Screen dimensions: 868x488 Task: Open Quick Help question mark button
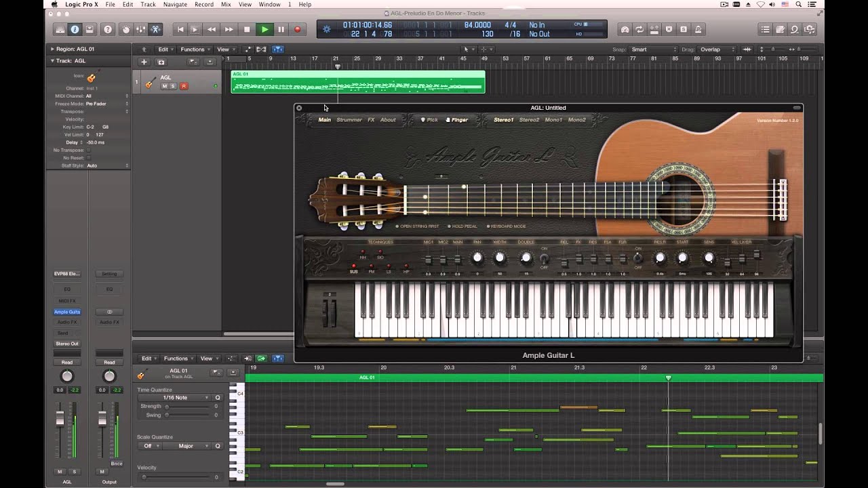tap(107, 29)
